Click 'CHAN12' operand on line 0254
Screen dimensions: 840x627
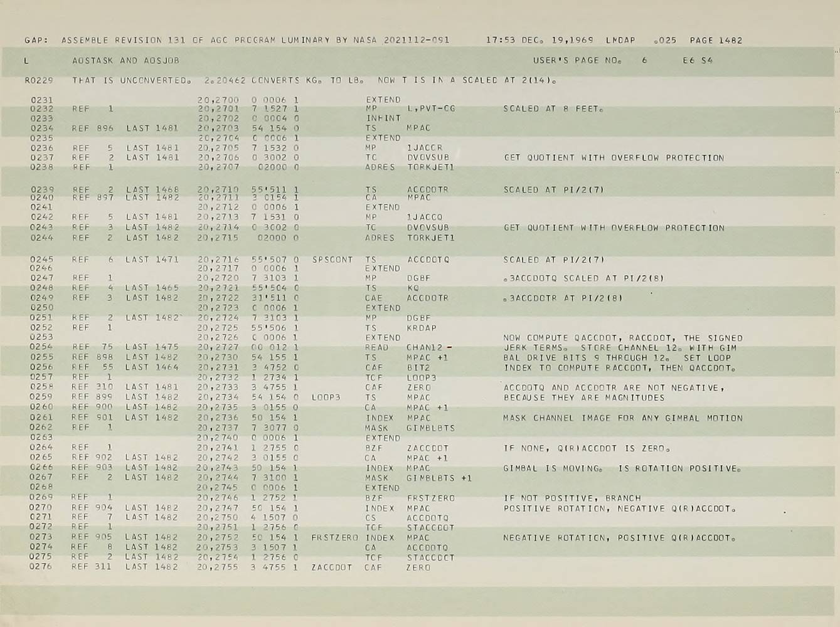[425, 347]
